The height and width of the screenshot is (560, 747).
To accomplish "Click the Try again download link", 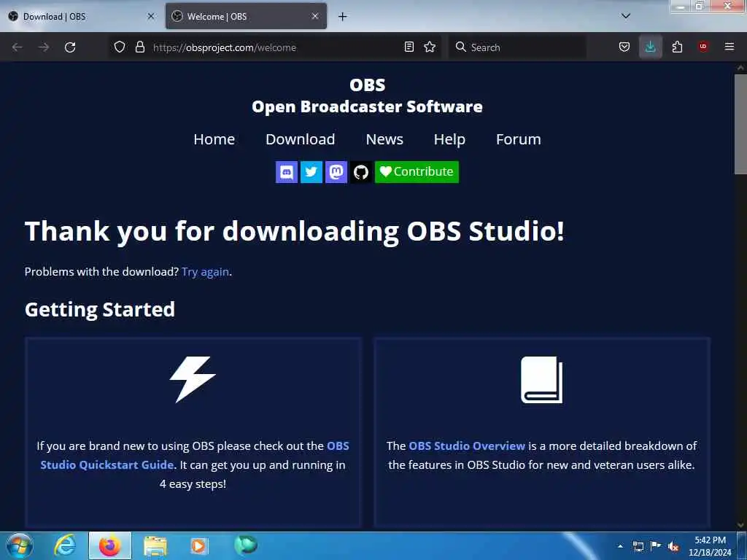I will [205, 272].
